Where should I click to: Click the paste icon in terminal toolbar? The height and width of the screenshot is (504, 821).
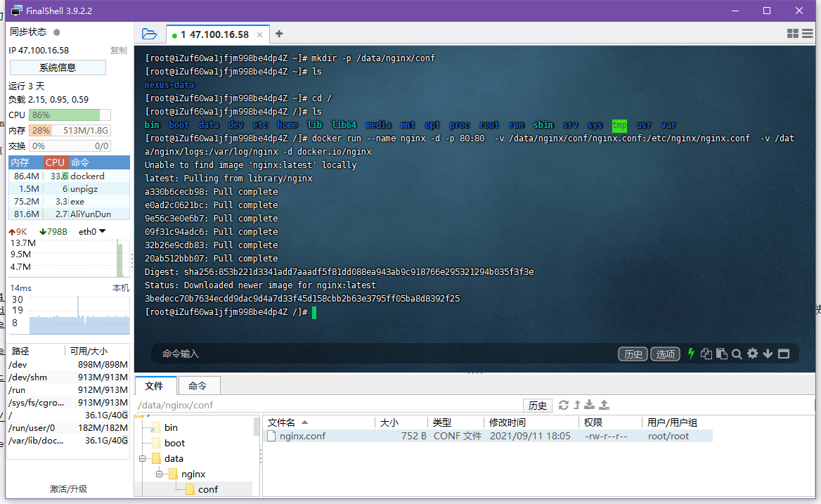(x=721, y=354)
